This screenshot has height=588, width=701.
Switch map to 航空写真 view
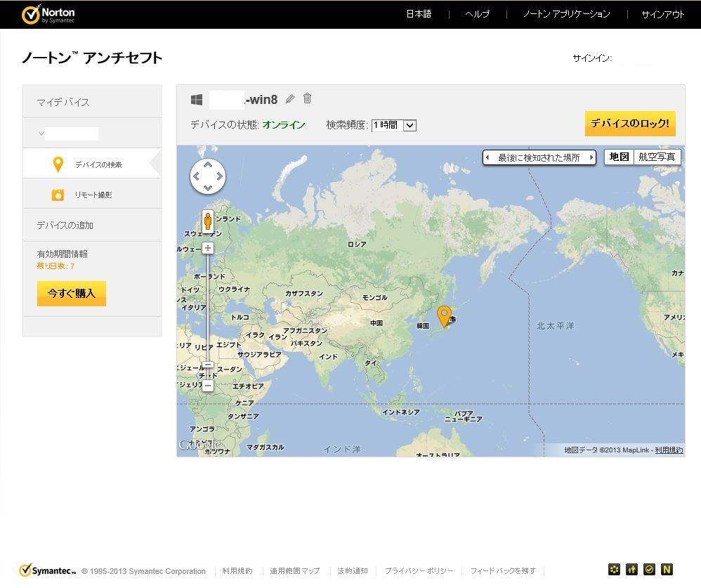[x=657, y=157]
